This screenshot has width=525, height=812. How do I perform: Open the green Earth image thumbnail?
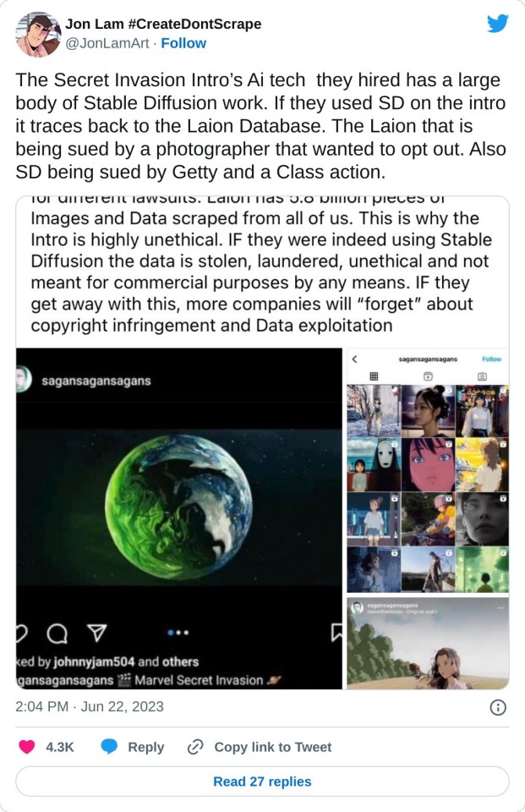pos(178,507)
